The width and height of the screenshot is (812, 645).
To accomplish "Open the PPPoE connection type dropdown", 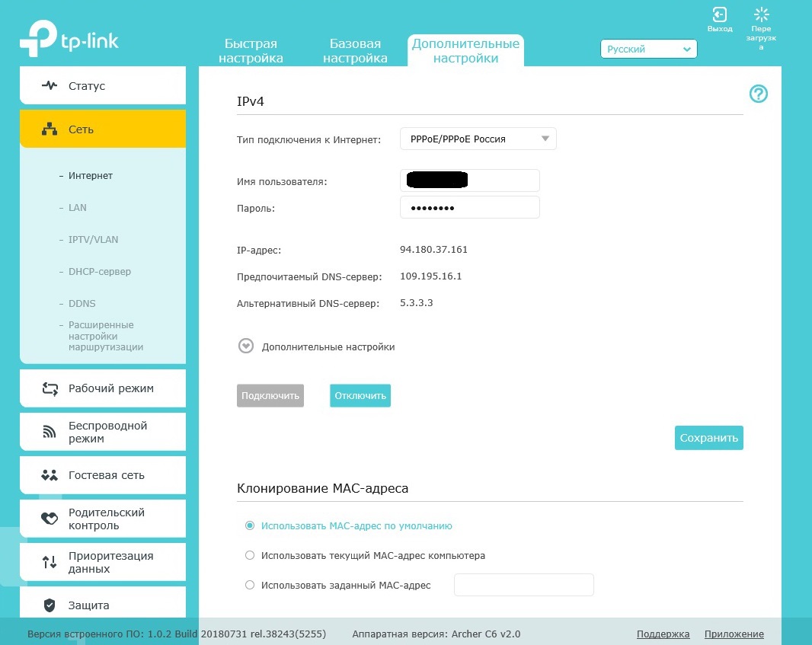I will pyautogui.click(x=478, y=139).
